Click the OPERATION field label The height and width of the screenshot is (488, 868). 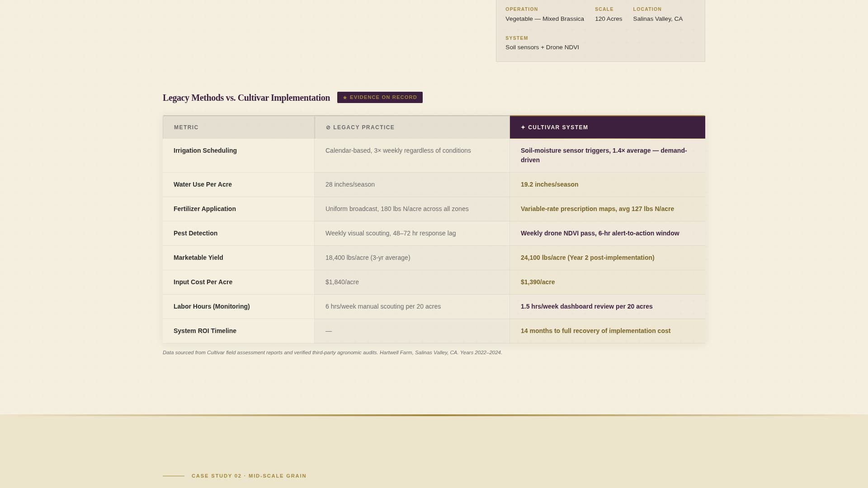tap(522, 9)
